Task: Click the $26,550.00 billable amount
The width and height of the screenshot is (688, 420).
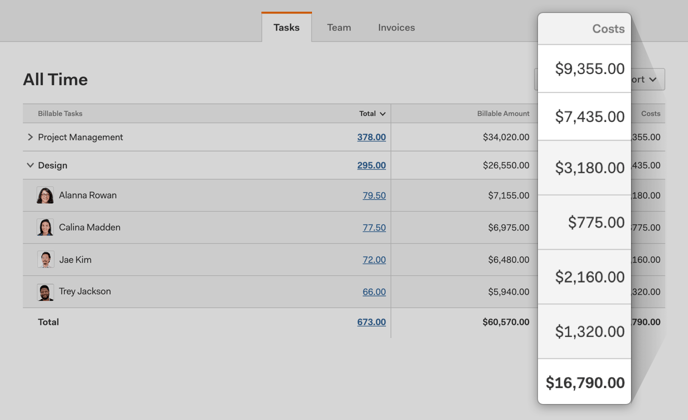Action: [506, 165]
